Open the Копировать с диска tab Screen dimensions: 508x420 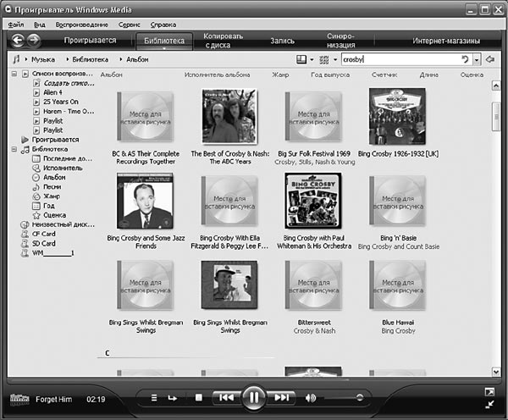(223, 41)
